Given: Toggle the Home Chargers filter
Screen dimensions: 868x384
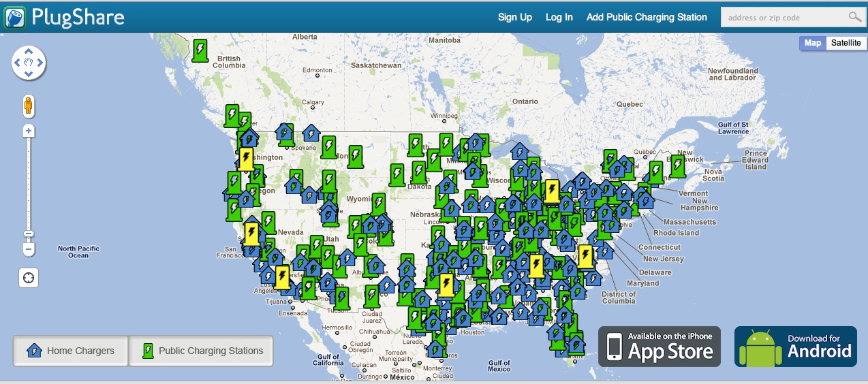Looking at the screenshot, I should pos(70,351).
